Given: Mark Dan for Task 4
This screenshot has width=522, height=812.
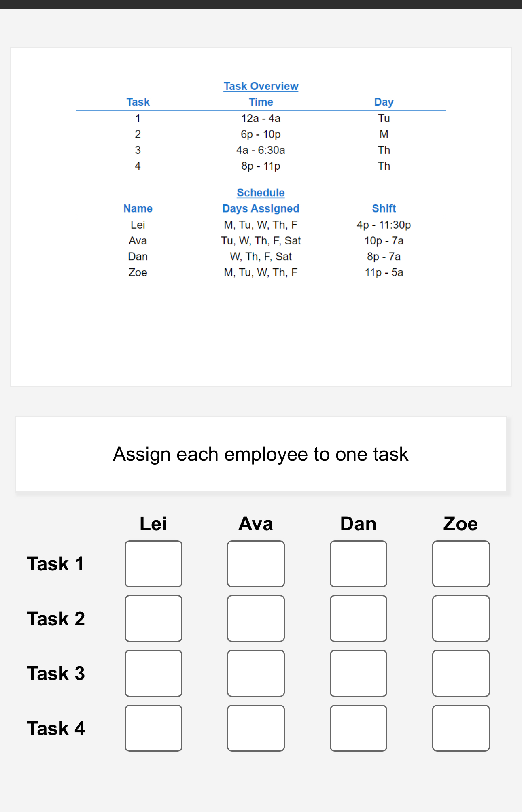Looking at the screenshot, I should pos(359,729).
